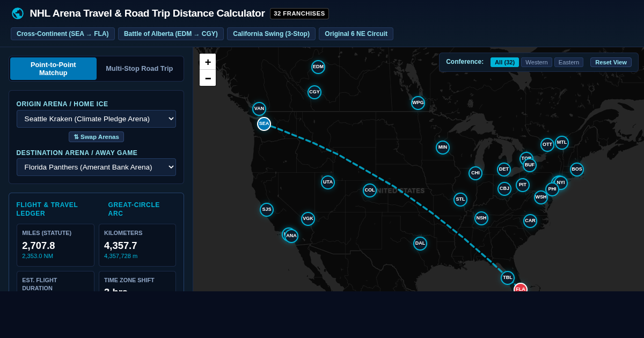The height and width of the screenshot is (338, 644).
Task: Click the VAN arena marker
Action: coord(259,109)
